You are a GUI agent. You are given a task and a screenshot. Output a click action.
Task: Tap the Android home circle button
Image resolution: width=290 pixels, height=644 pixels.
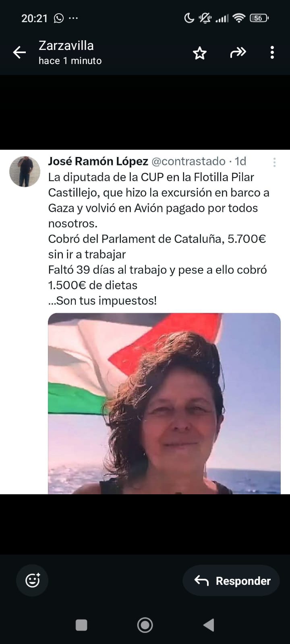coord(145,625)
